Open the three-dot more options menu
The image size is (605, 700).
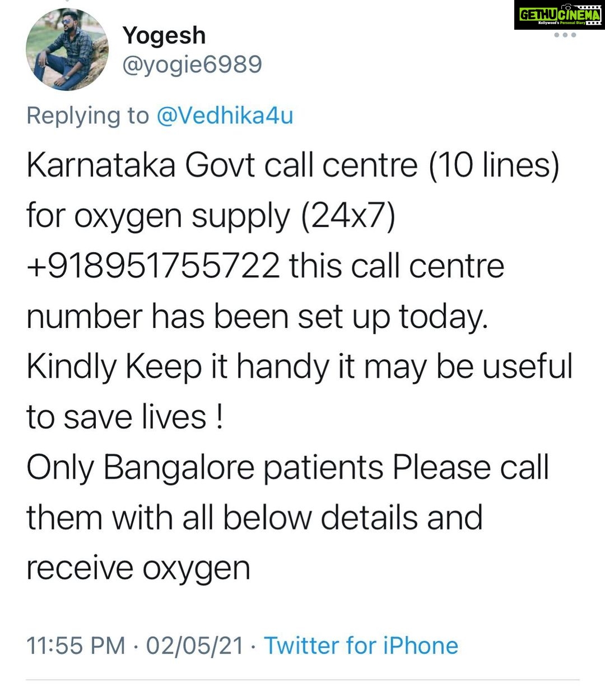pyautogui.click(x=565, y=35)
